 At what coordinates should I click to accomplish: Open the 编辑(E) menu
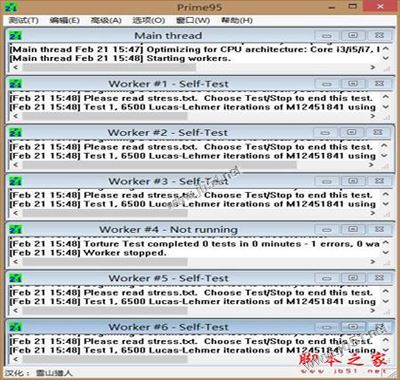64,20
